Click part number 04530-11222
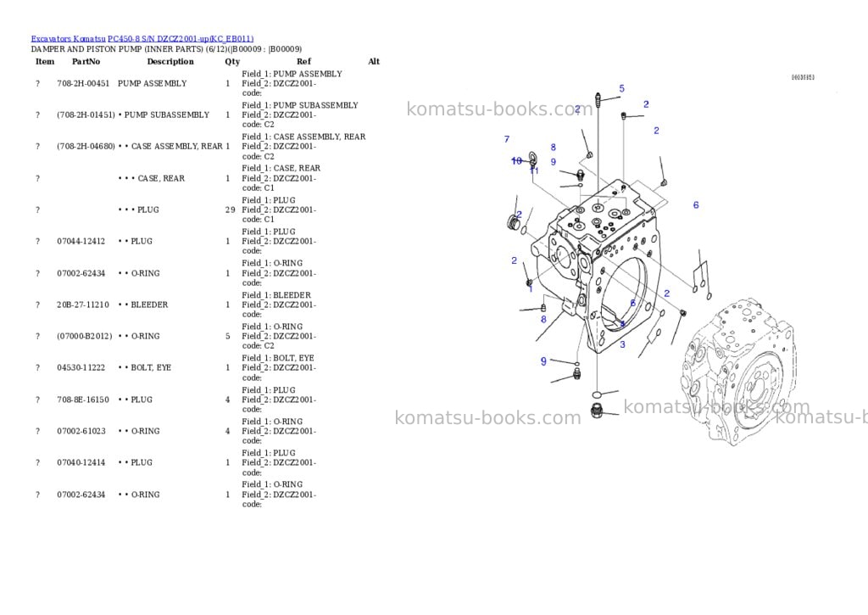Screen dimensions: 868x615 click(81, 368)
